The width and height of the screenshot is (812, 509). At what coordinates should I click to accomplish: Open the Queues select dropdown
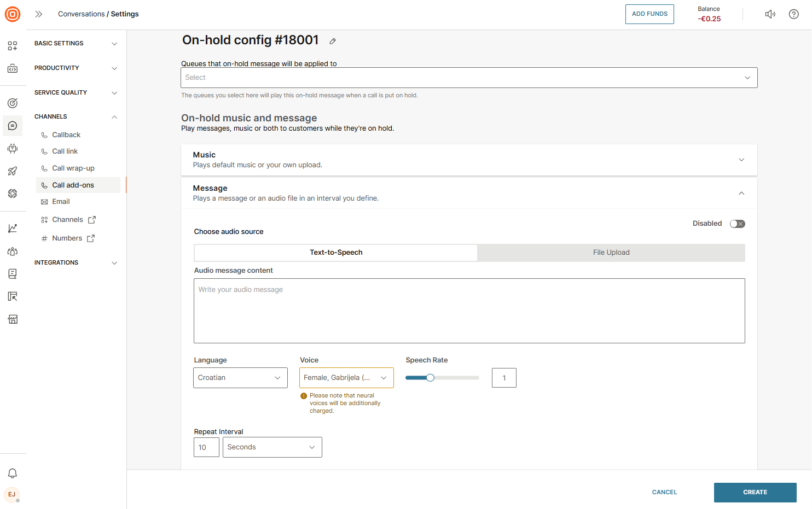pyautogui.click(x=469, y=78)
